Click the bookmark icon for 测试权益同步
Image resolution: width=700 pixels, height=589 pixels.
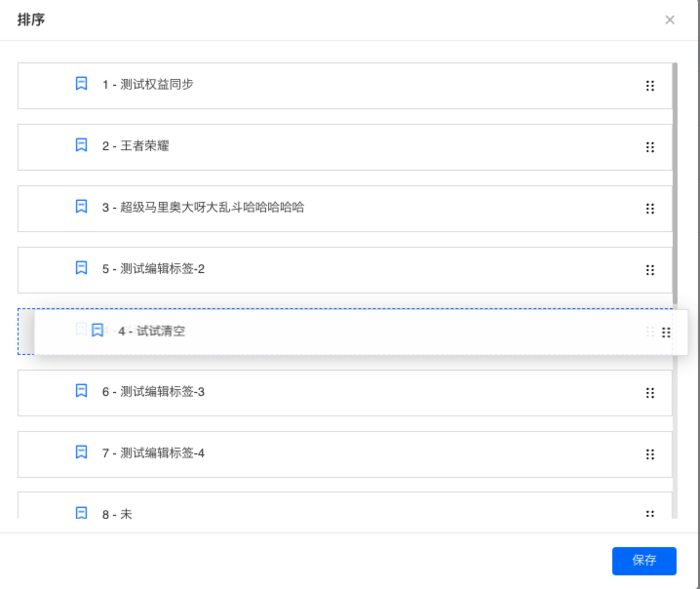coord(81,84)
